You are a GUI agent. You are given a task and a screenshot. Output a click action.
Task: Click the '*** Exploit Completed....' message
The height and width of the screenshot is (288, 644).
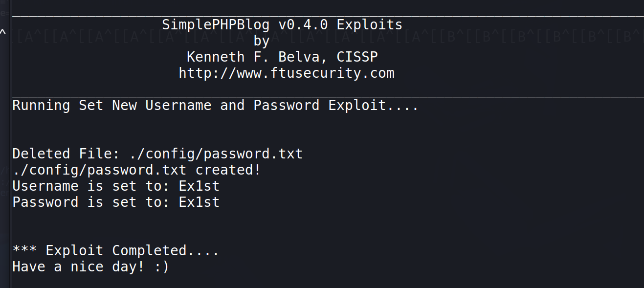115,250
